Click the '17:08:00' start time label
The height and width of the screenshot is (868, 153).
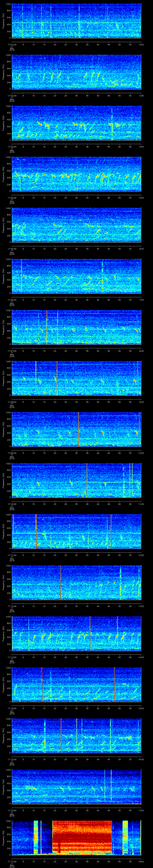tap(12, 402)
